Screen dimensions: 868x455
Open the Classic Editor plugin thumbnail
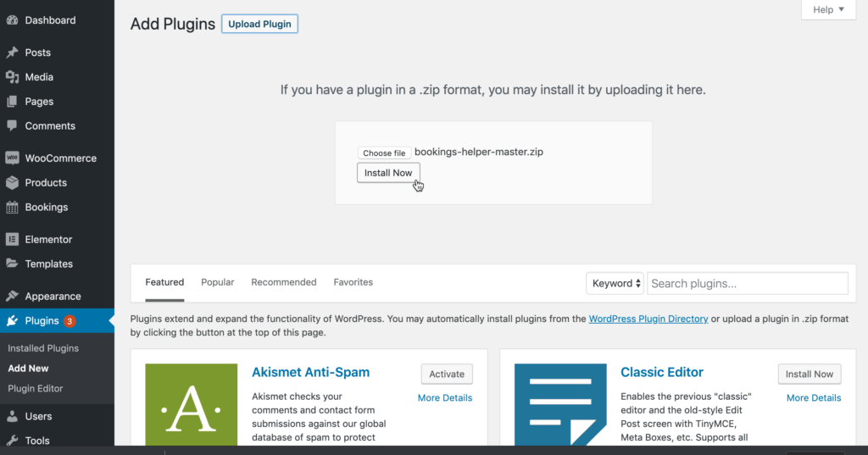pyautogui.click(x=560, y=405)
